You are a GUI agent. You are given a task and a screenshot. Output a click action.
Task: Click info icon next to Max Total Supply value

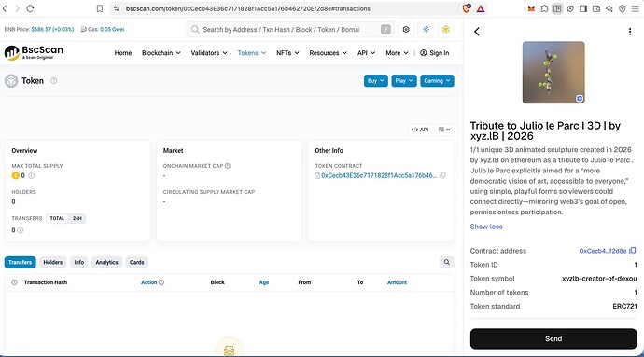click(x=31, y=175)
